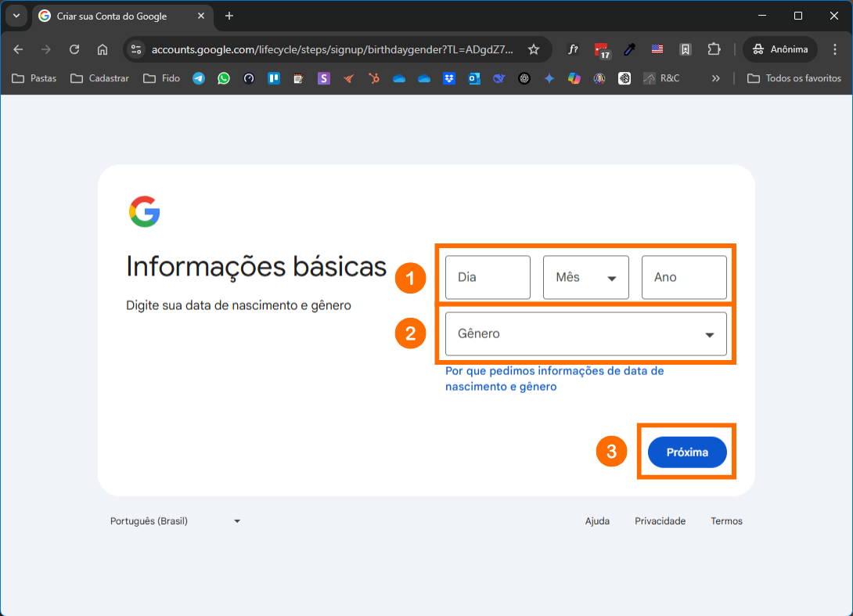
Task: Click the Próxima button
Action: (x=687, y=452)
